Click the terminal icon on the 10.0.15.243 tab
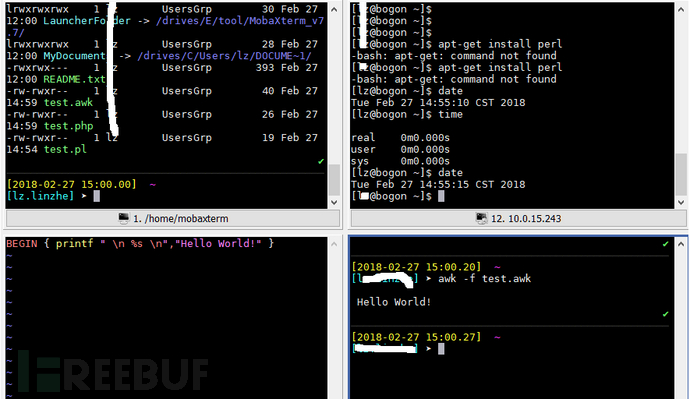Viewport: 690px width, 399px height. (x=481, y=218)
